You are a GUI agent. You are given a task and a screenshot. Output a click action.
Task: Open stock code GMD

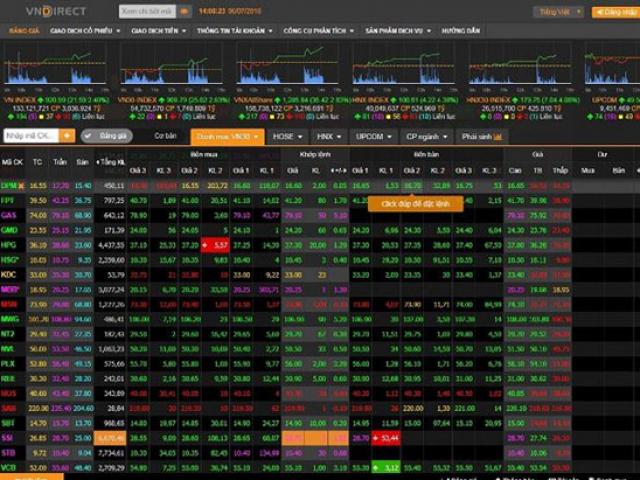point(9,230)
